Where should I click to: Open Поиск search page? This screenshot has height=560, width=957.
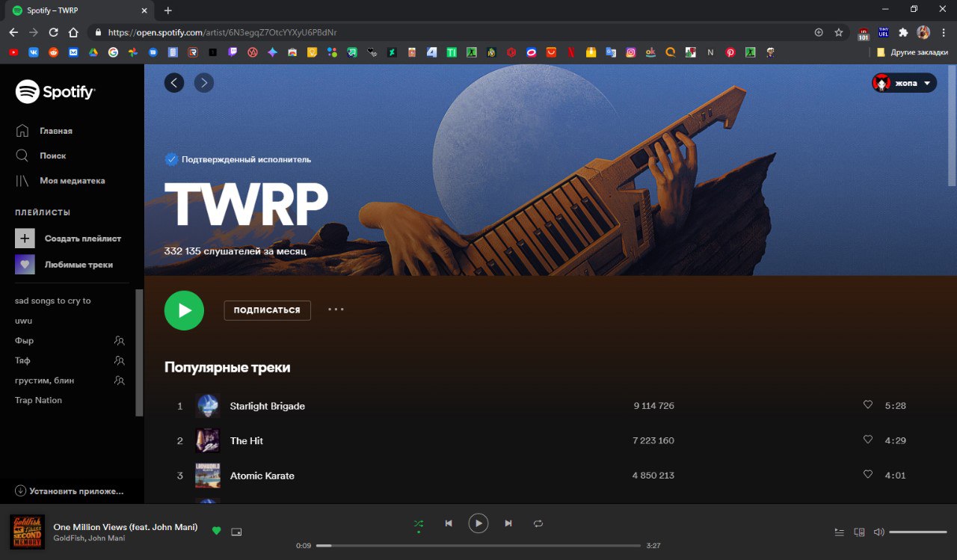41,156
